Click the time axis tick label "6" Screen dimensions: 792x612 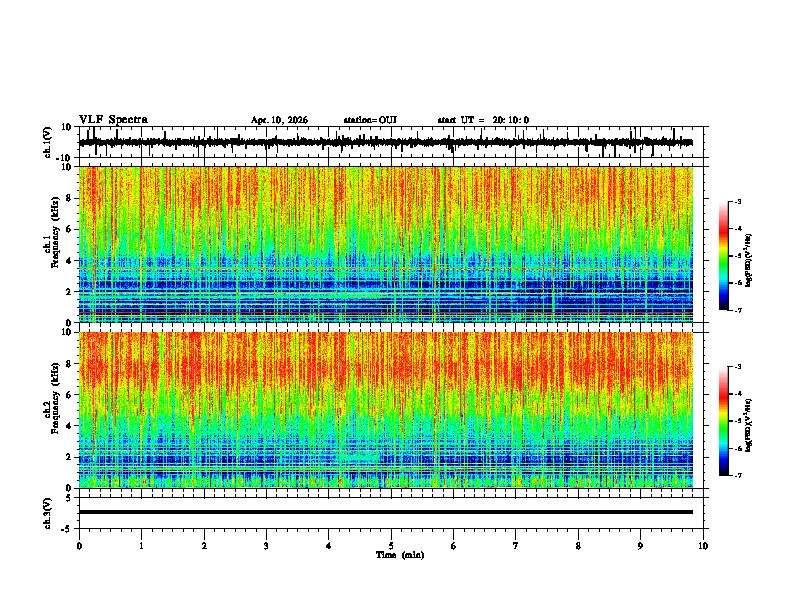click(x=454, y=546)
